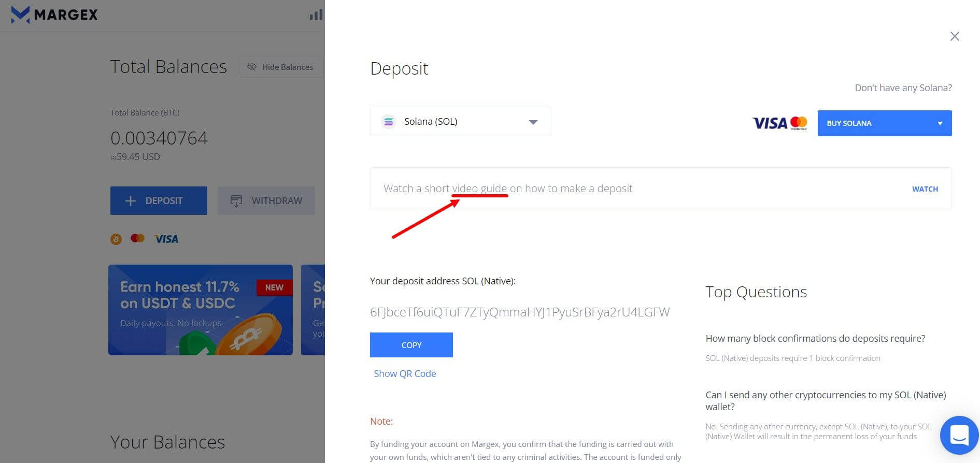980x463 pixels.
Task: Click the VISA logo beside Buy Solana
Action: tap(770, 123)
